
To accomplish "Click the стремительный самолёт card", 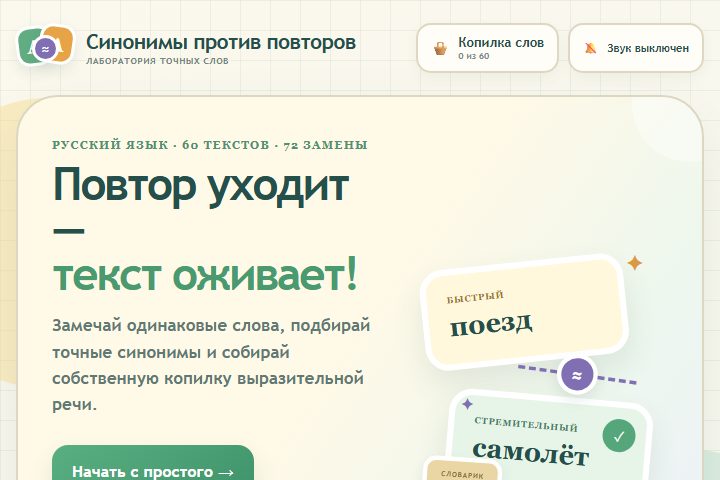I will [x=549, y=436].
